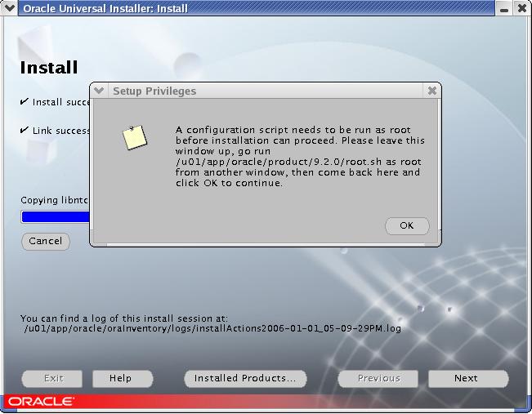Go to the Previous installer step
532x414 pixels.
click(x=378, y=378)
